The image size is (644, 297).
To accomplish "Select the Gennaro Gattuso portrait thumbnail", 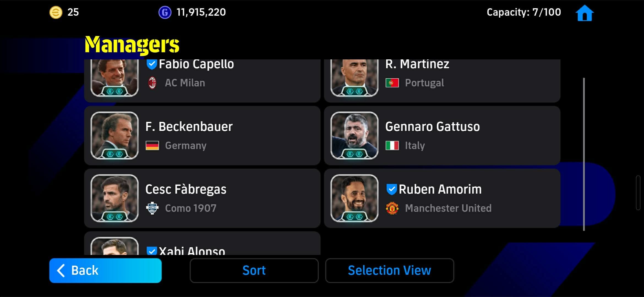I will 354,136.
